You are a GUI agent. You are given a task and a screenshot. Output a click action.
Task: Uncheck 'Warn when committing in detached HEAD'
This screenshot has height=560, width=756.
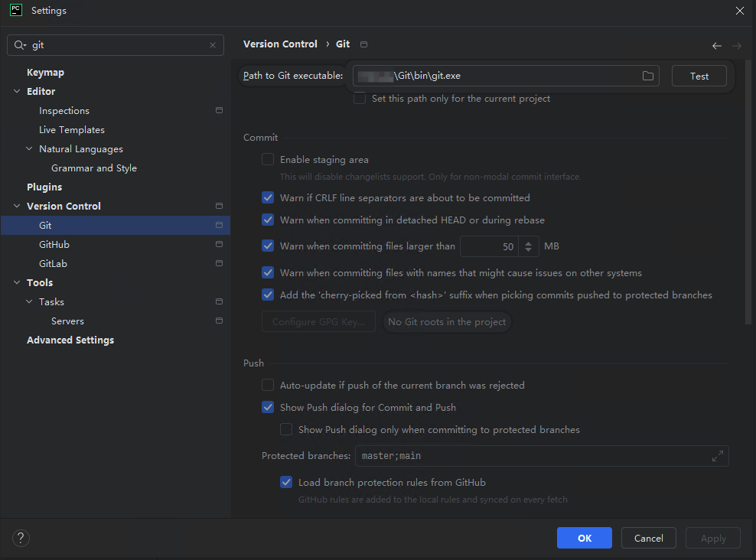[x=268, y=220]
